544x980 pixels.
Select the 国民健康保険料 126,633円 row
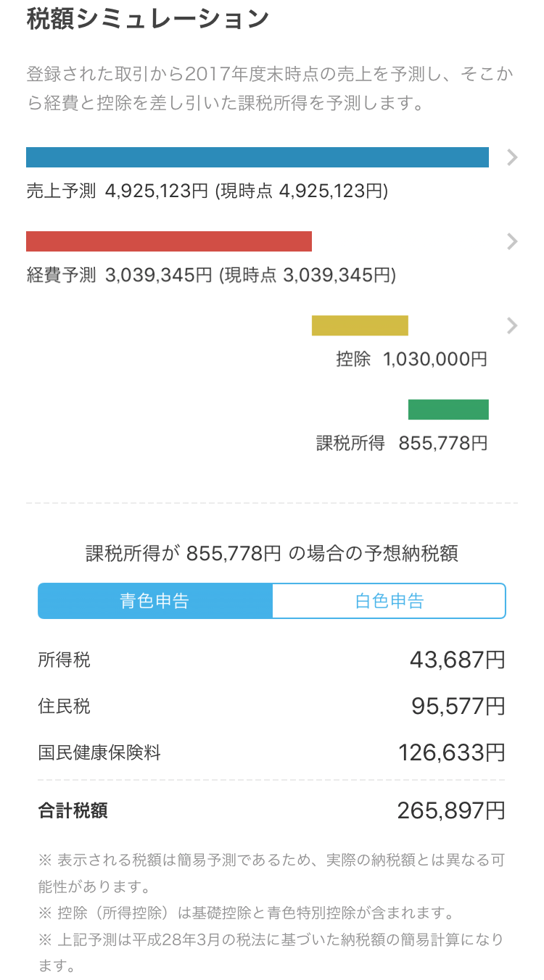(x=272, y=752)
